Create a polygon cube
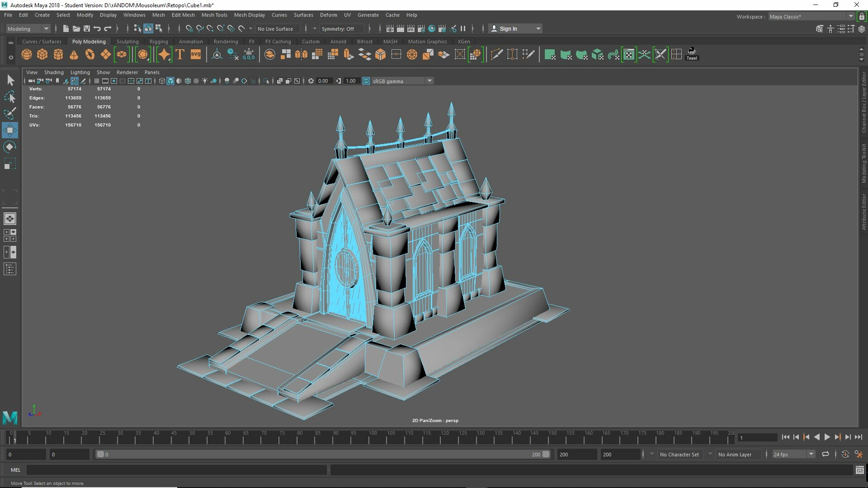The image size is (868, 488). (42, 54)
